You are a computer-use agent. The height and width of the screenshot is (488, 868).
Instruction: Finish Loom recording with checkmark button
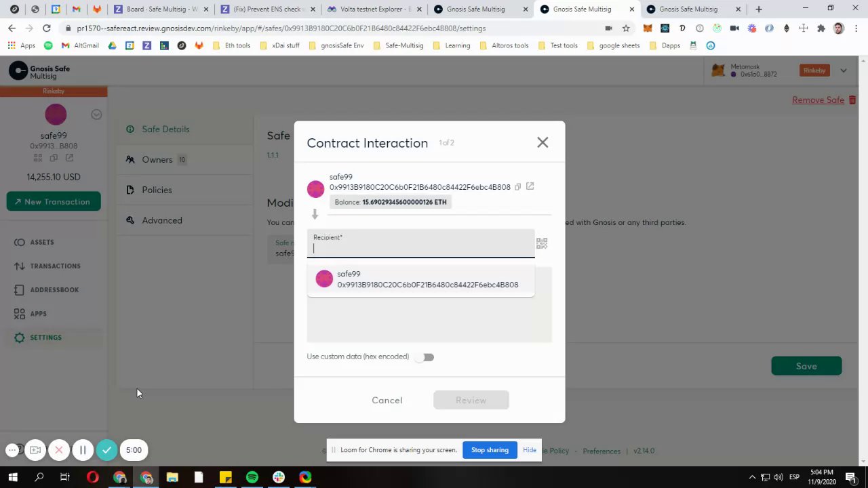coord(106,450)
